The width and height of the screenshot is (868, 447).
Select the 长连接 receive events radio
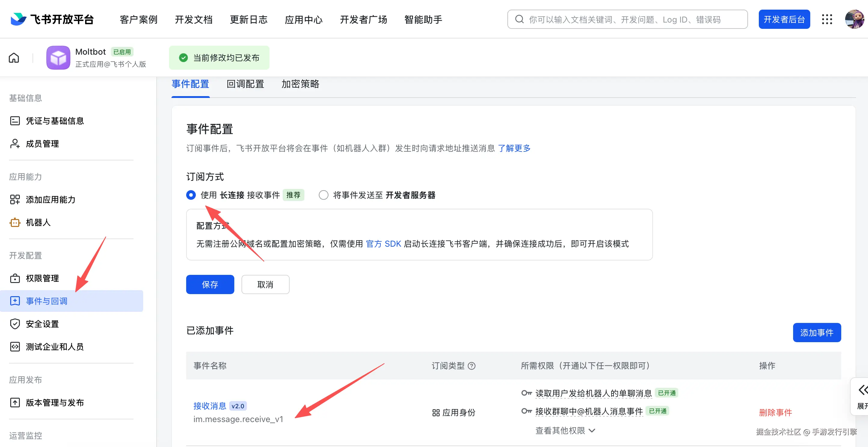(191, 195)
